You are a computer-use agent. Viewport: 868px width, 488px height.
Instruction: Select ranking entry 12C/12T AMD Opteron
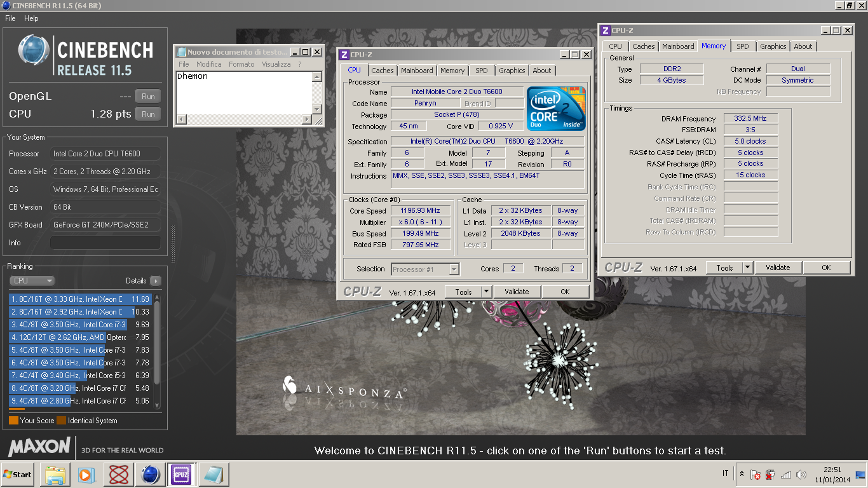[79, 337]
